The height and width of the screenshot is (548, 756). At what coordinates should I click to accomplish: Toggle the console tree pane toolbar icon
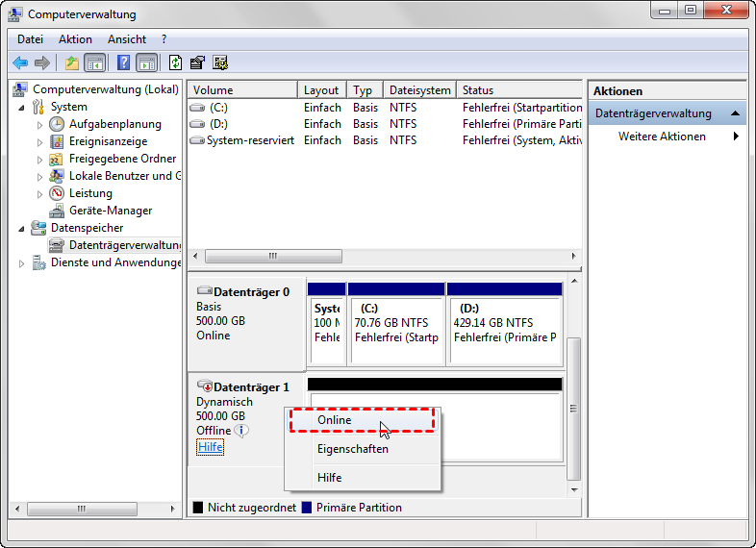(95, 62)
